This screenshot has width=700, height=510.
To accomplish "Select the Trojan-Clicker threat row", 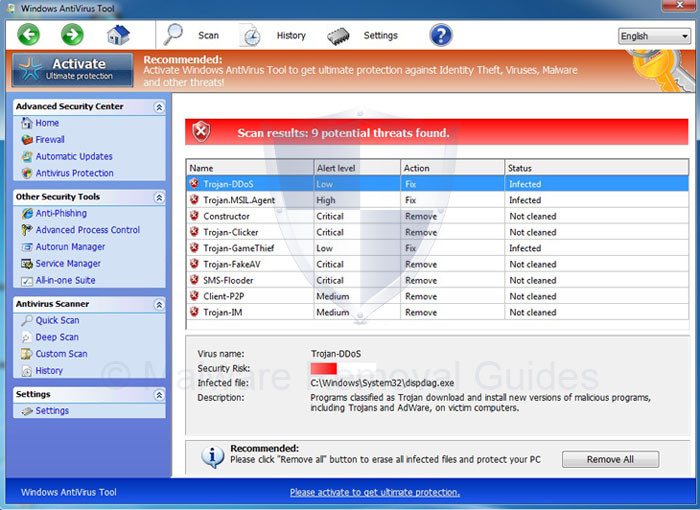I will (438, 232).
